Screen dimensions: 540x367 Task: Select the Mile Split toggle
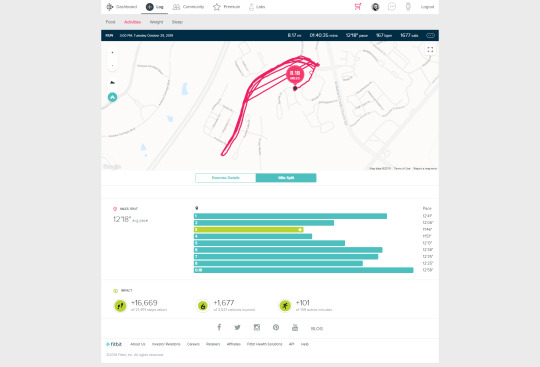[x=286, y=178]
